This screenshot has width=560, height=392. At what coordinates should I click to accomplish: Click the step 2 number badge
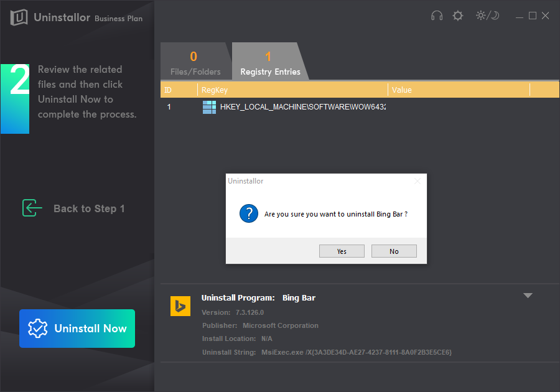(15, 99)
